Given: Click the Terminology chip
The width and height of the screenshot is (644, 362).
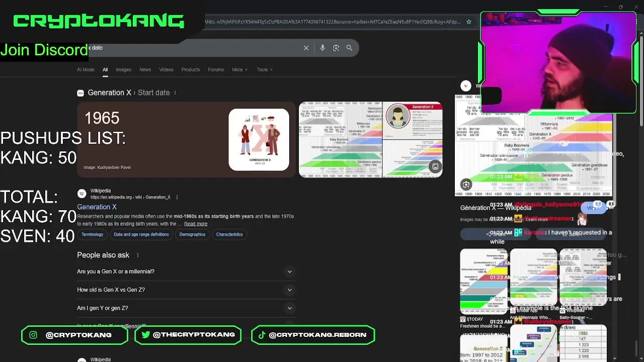Looking at the screenshot, I should pos(92,234).
